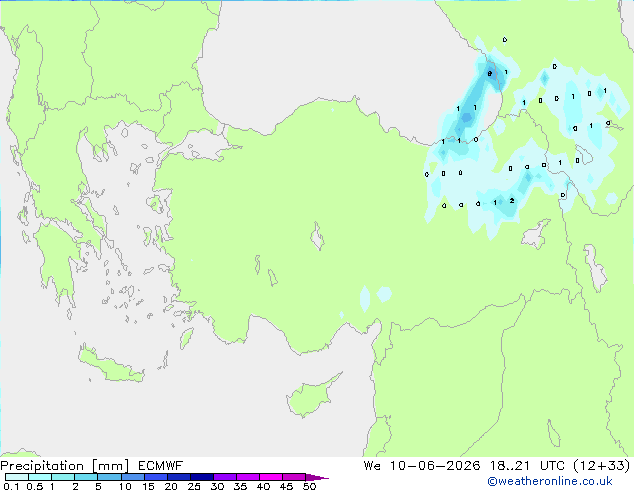
Task: Pick the 0.1–0.5 mm legend color swatch
Action: pos(17,477)
